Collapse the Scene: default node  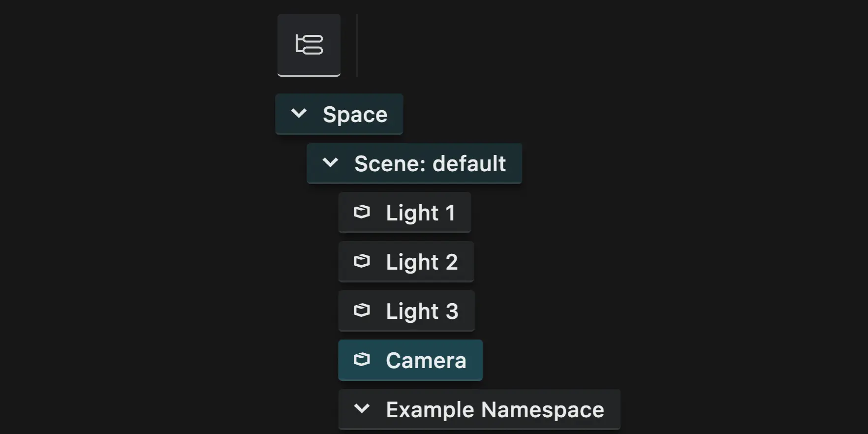click(331, 163)
